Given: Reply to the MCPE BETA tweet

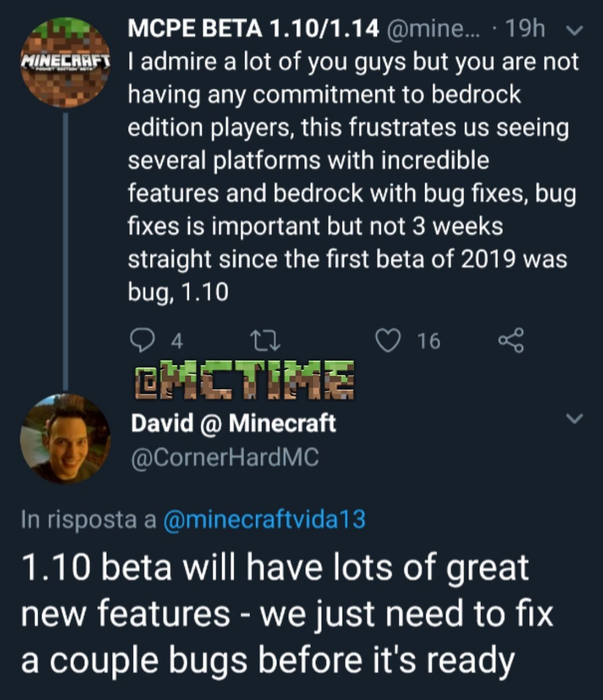Looking at the screenshot, I should coord(144,340).
